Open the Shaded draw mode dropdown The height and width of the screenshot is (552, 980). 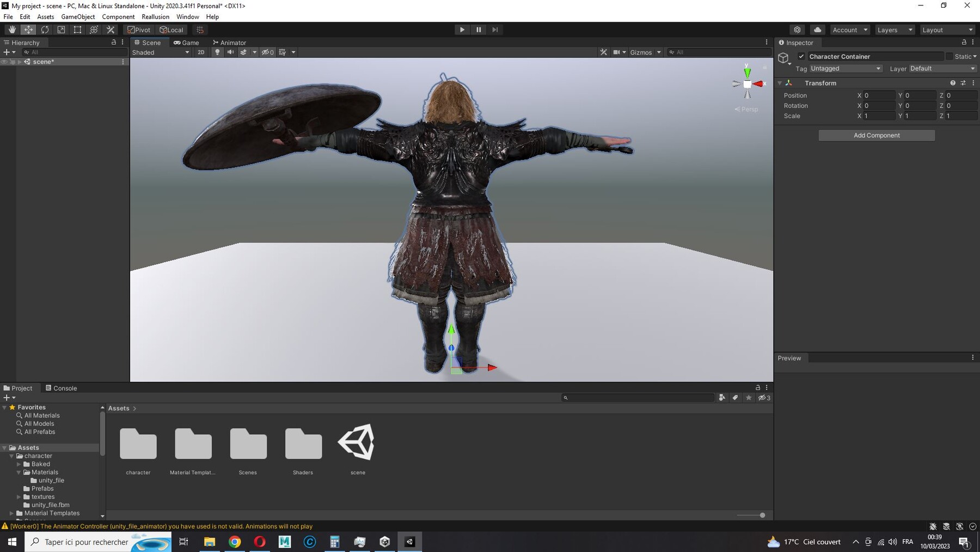161,52
